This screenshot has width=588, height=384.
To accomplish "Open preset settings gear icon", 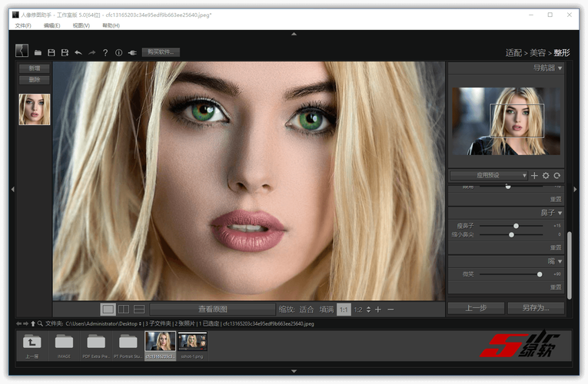I will (546, 175).
